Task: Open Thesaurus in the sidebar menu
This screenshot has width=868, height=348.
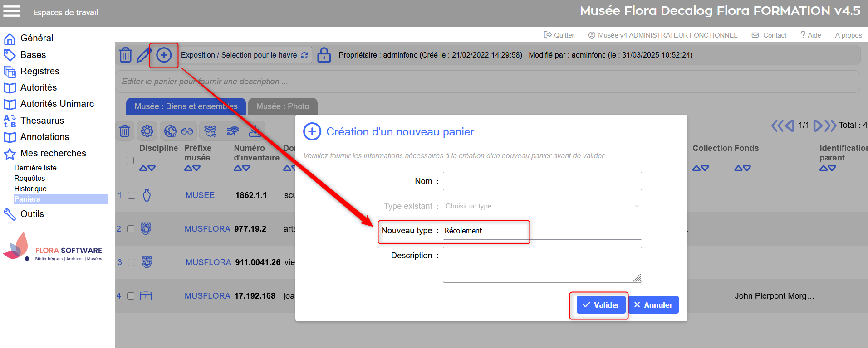Action: [42, 121]
